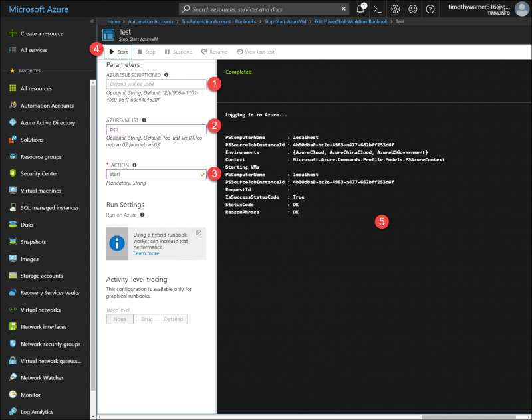The image size is (532, 420).
Task: Click the horizontal scrollbar thumb at bottom
Action: point(469,417)
